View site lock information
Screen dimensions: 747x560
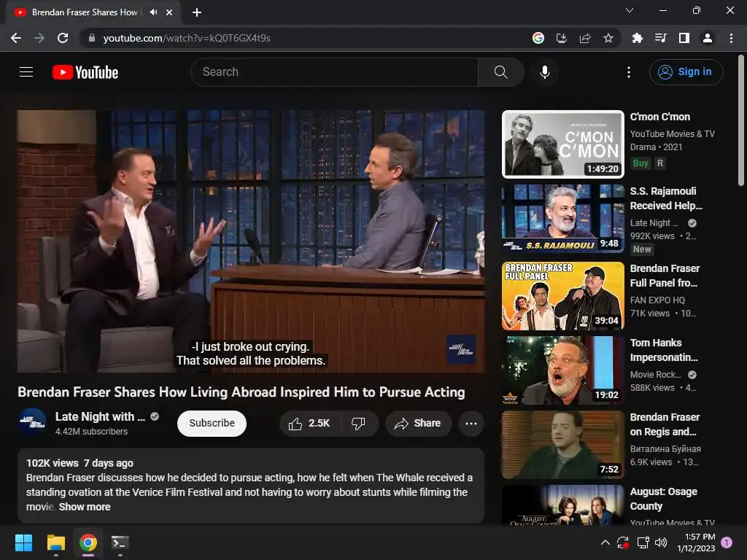tap(92, 38)
